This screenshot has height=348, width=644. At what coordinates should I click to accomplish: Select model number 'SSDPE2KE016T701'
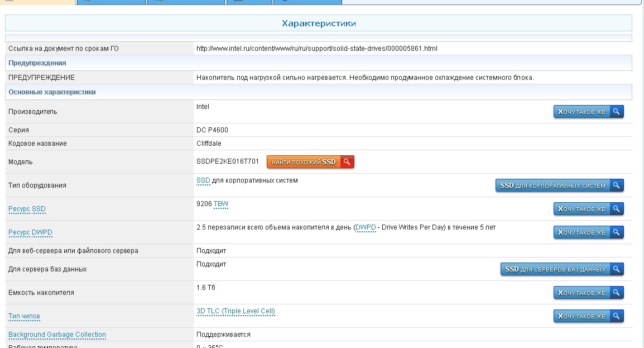(228, 161)
